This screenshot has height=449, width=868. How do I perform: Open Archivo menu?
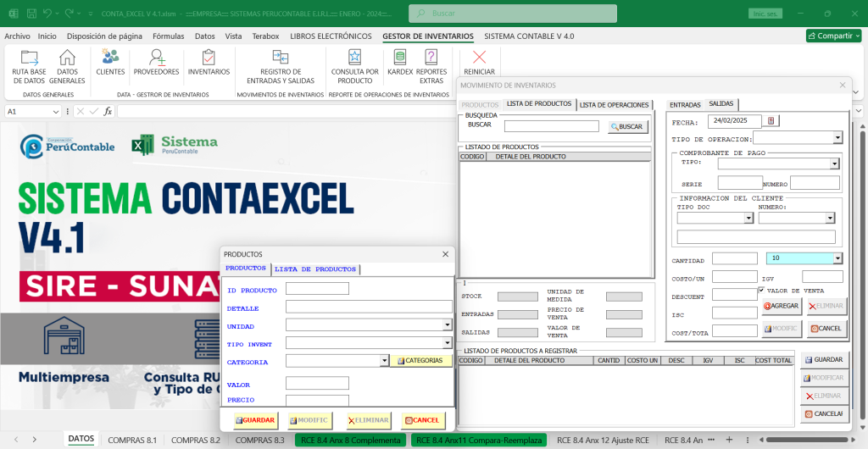[17, 36]
